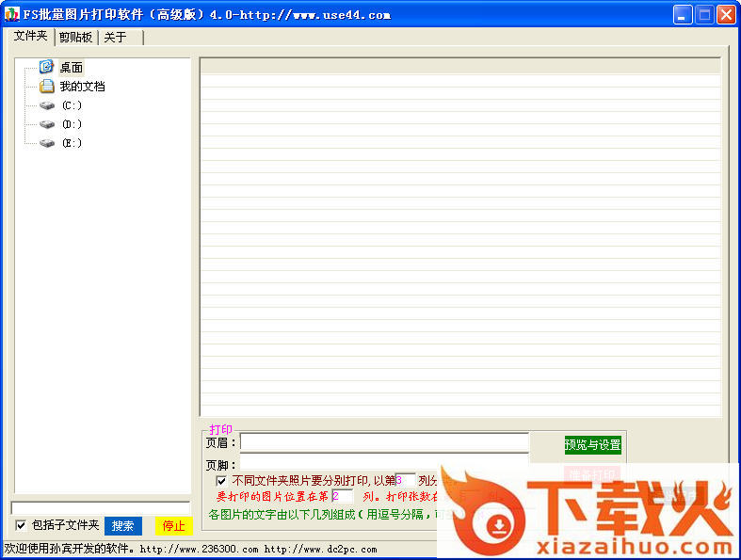The height and width of the screenshot is (560, 741).
Task: Click the file list header bar
Action: click(460, 67)
